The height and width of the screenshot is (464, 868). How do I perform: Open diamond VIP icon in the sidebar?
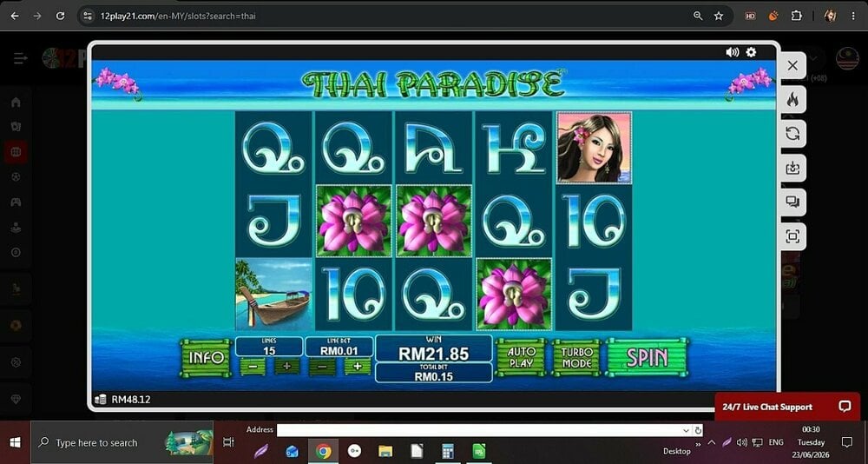(16, 399)
